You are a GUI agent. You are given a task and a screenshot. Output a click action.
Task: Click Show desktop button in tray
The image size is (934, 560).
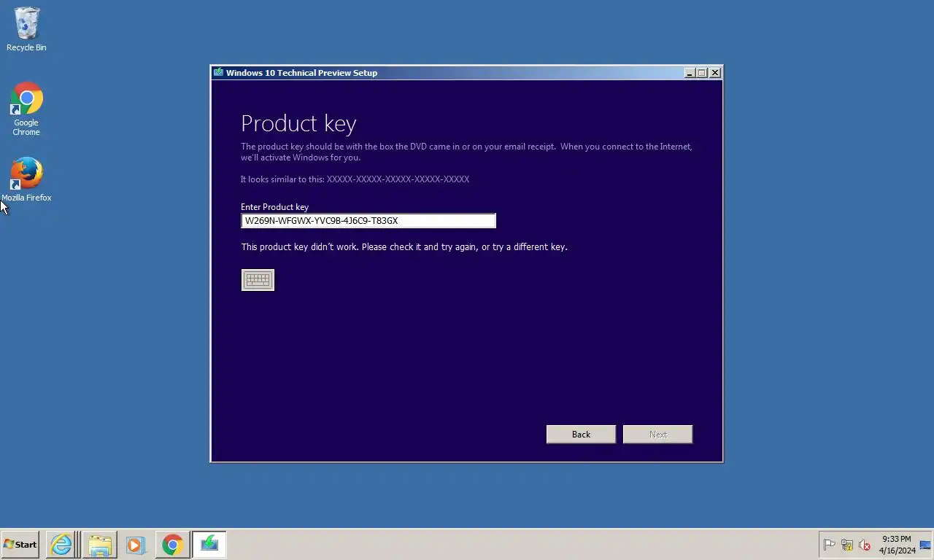coord(925,545)
